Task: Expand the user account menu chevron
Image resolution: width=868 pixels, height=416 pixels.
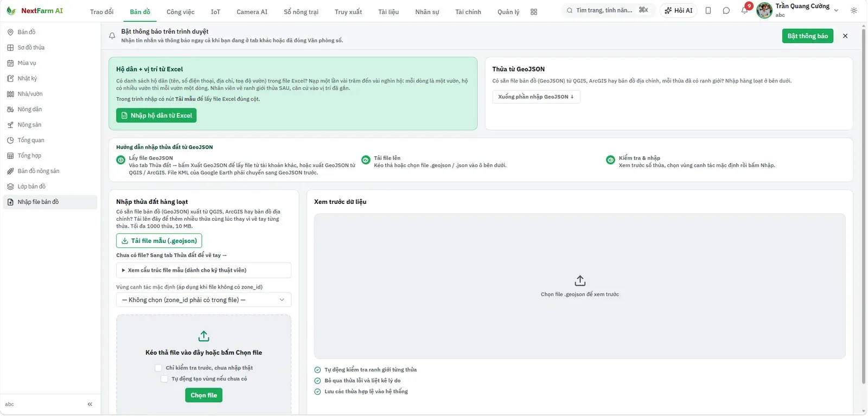Action: coord(836,10)
